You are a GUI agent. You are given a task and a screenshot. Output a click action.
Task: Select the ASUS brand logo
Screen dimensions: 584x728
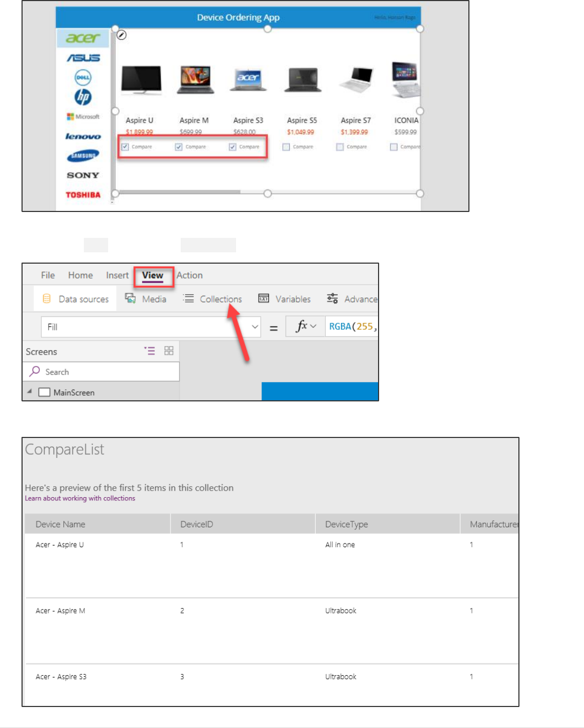pyautogui.click(x=83, y=58)
